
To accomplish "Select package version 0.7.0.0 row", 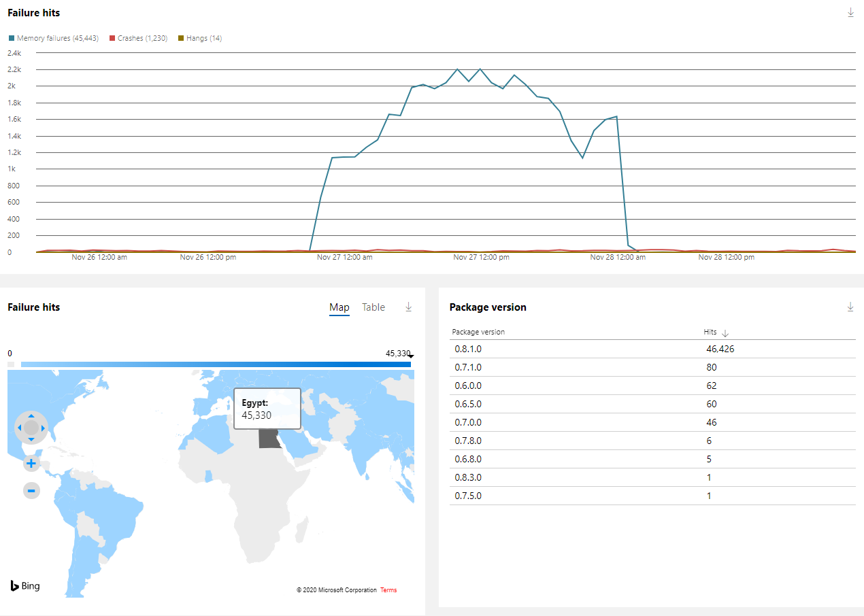I will point(652,422).
